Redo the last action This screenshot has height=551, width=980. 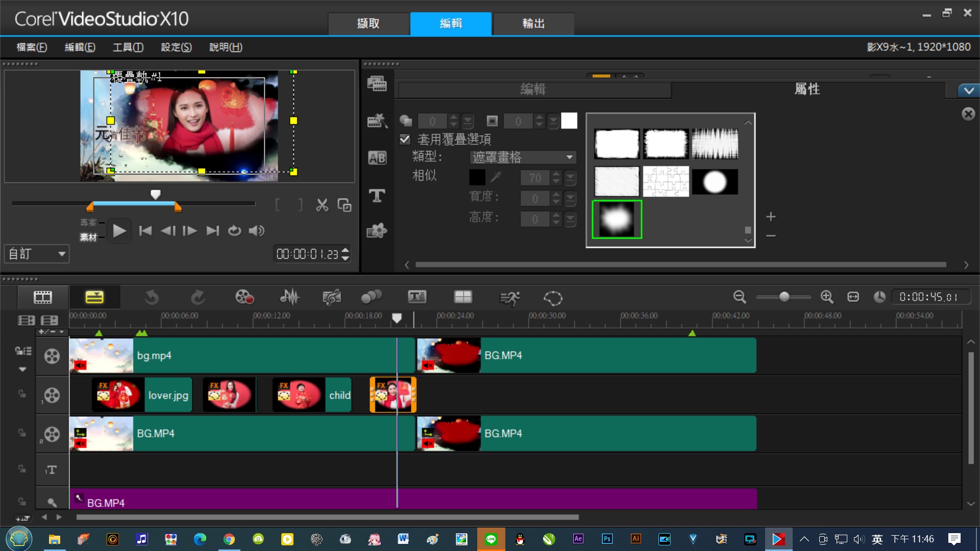(x=198, y=297)
